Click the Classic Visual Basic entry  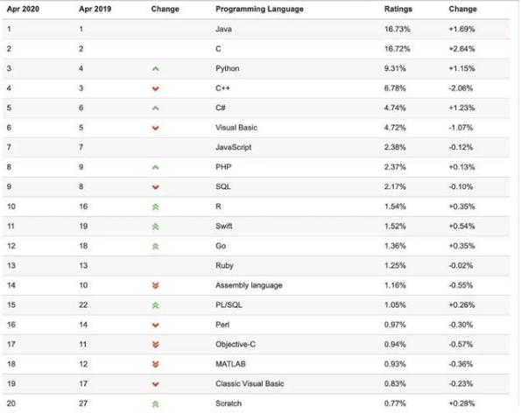[x=250, y=384]
